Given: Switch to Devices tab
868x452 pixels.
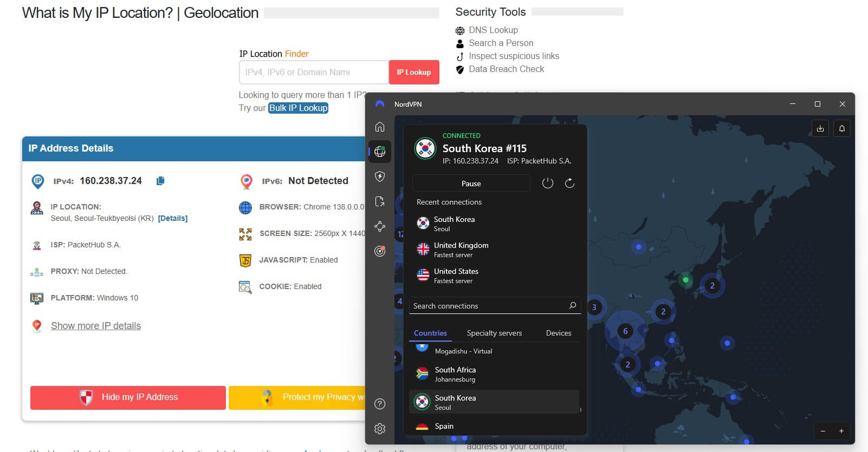Looking at the screenshot, I should pyautogui.click(x=559, y=333).
